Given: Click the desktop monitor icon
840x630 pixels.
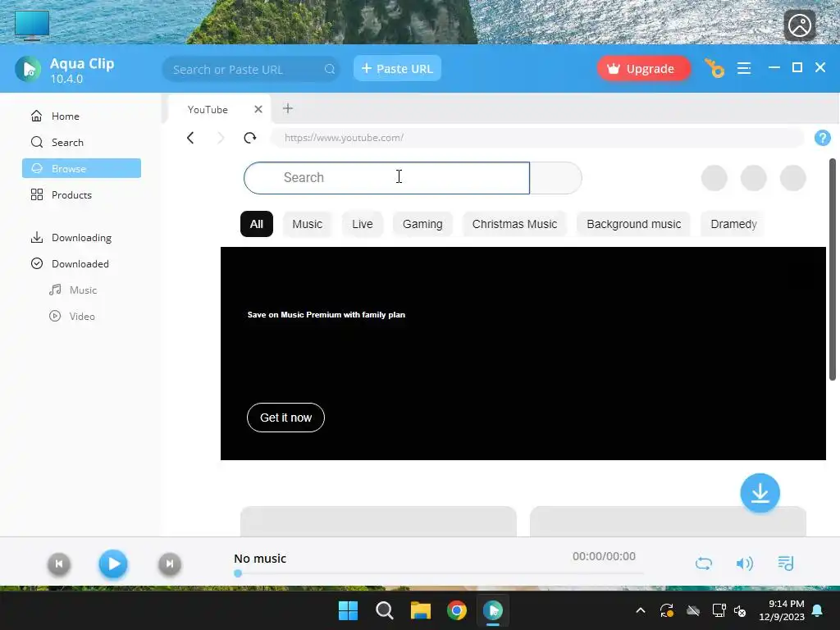Looking at the screenshot, I should click(x=32, y=25).
